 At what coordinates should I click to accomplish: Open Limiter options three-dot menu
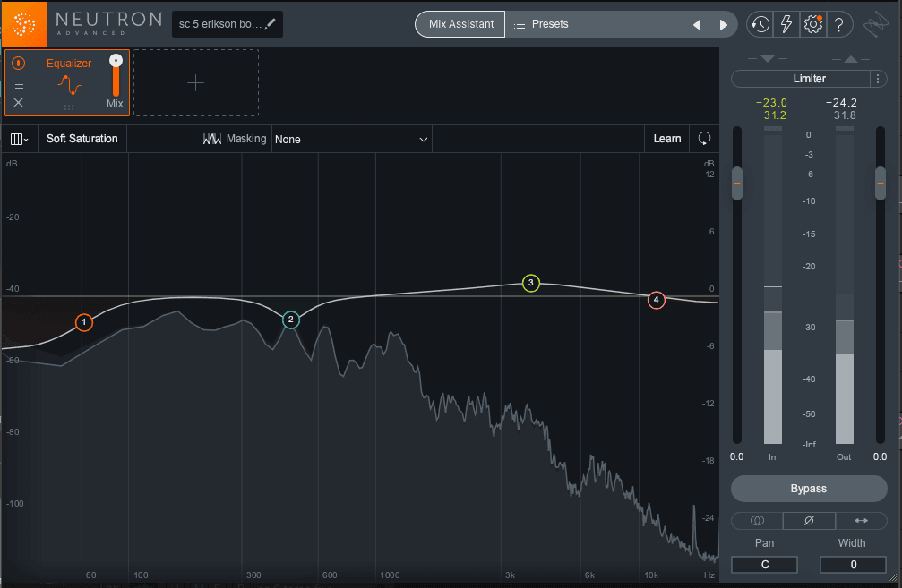pyautogui.click(x=878, y=79)
